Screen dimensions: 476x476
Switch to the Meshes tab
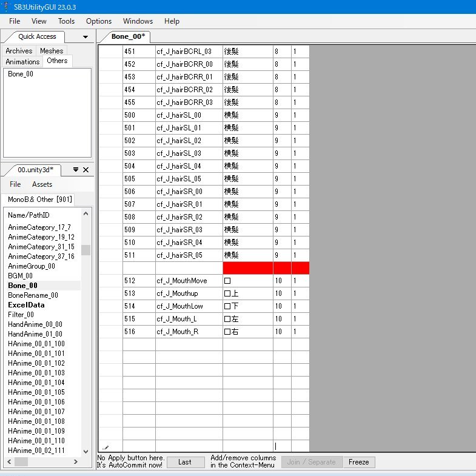(52, 51)
